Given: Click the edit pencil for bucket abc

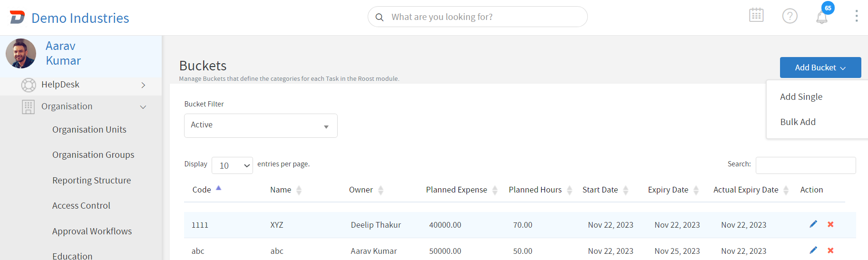Looking at the screenshot, I should click(x=813, y=250).
